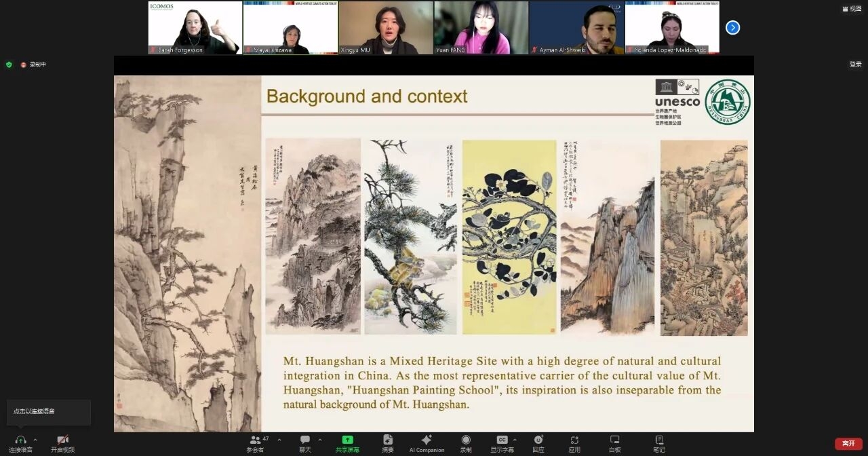Click the Connect Audio headphone icon
This screenshot has width=868, height=456.
click(20, 440)
